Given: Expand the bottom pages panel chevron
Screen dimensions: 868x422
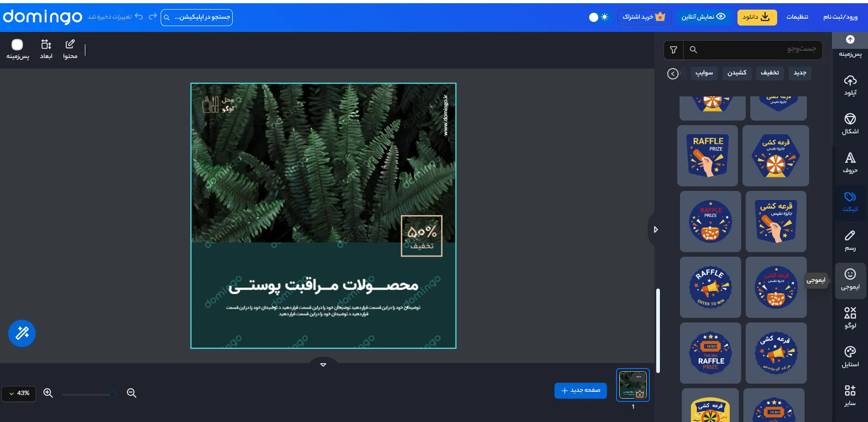Looking at the screenshot, I should pyautogui.click(x=323, y=364).
